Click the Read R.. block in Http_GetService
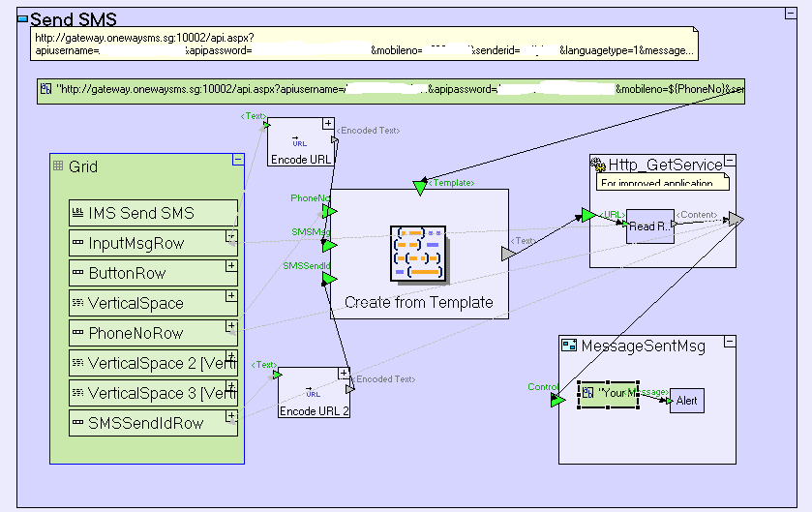The width and height of the screenshot is (812, 512). (x=648, y=226)
